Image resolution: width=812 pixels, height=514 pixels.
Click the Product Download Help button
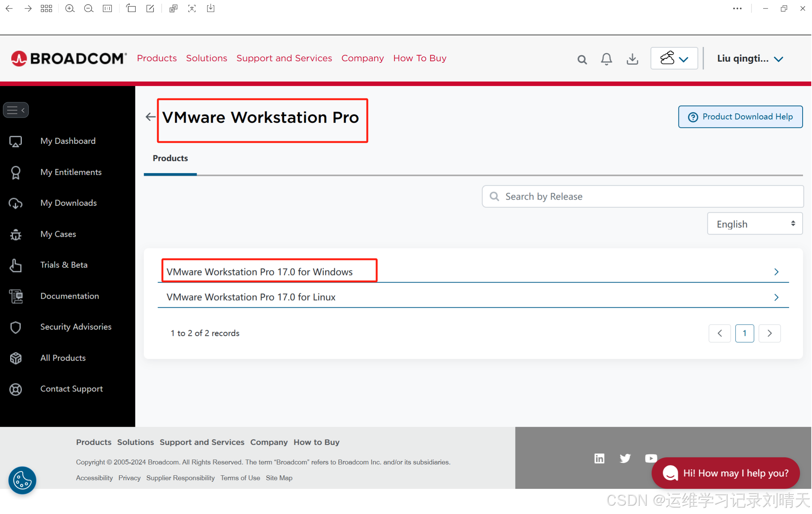739,116
